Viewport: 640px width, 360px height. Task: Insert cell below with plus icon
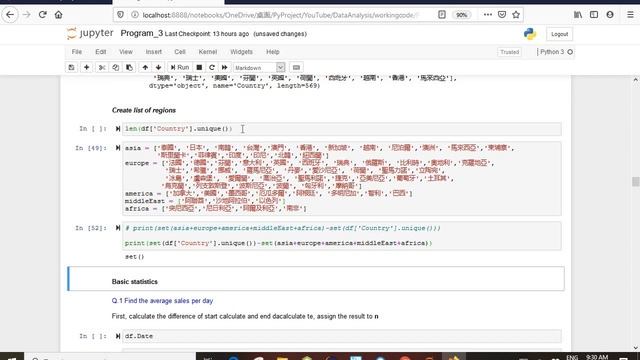tap(87, 67)
